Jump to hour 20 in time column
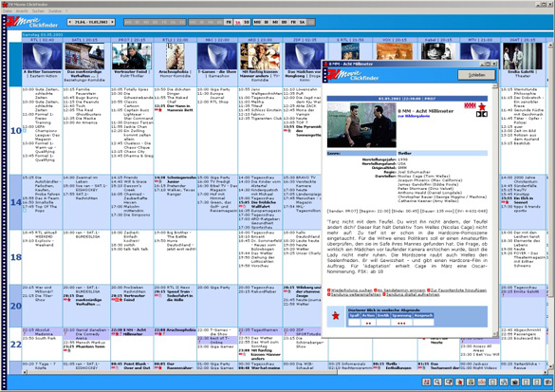The height and width of the screenshot is (392, 555). pyautogui.click(x=15, y=306)
